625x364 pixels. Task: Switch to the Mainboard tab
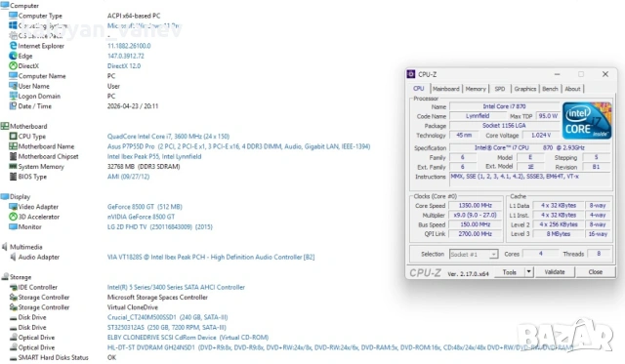(x=445, y=89)
